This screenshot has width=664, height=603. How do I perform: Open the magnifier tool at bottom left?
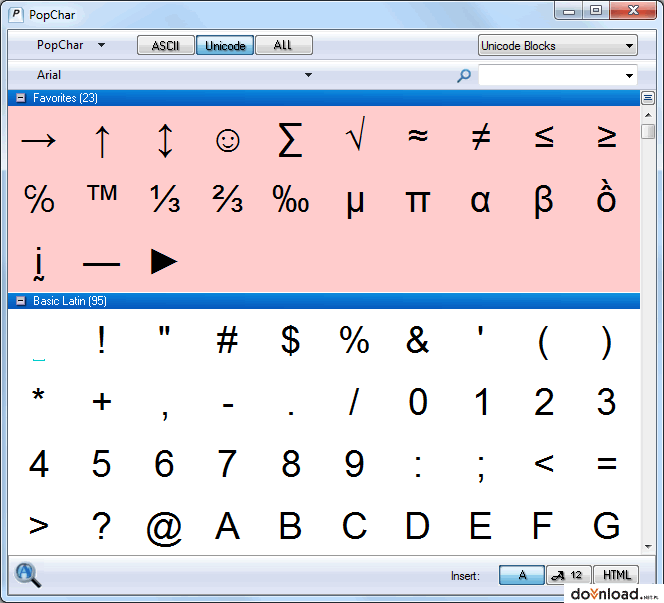click(28, 575)
